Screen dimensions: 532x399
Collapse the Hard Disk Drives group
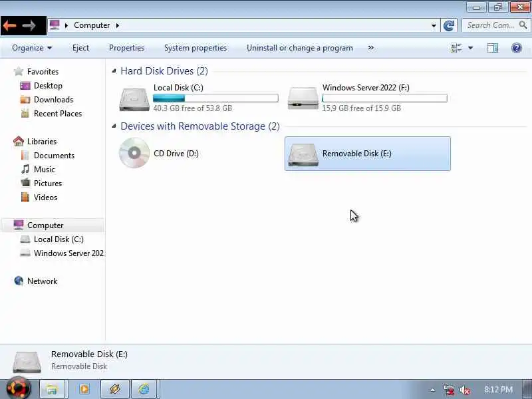pyautogui.click(x=114, y=70)
